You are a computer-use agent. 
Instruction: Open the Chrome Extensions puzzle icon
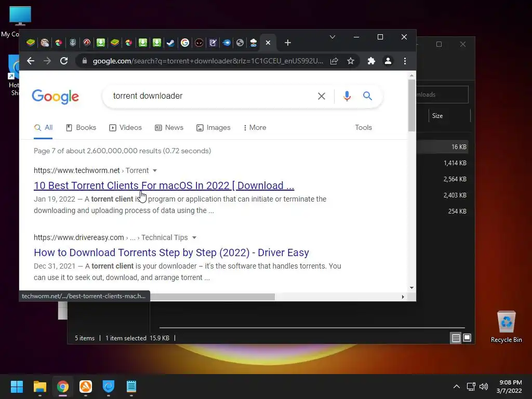[371, 61]
